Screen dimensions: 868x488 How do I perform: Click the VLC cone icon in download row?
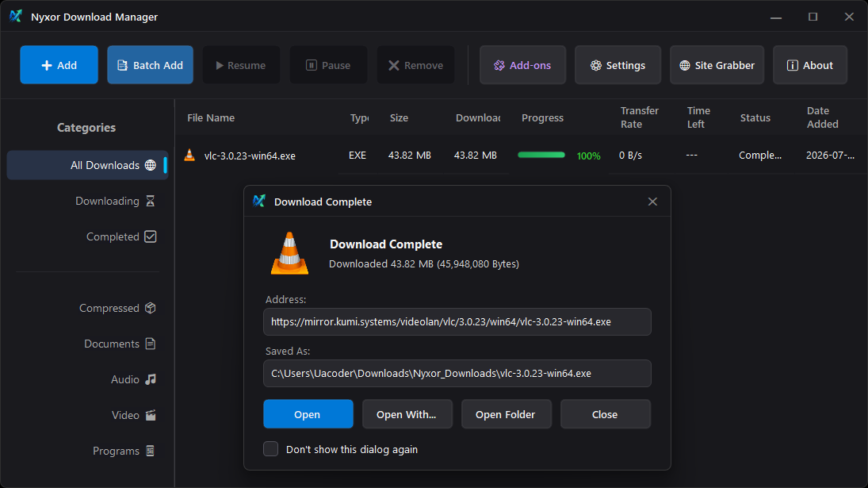click(189, 155)
